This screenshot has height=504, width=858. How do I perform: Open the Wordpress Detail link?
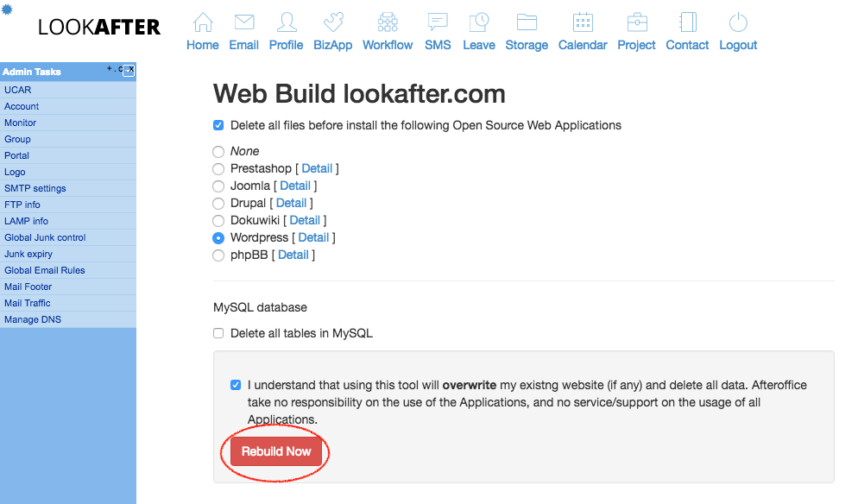313,237
